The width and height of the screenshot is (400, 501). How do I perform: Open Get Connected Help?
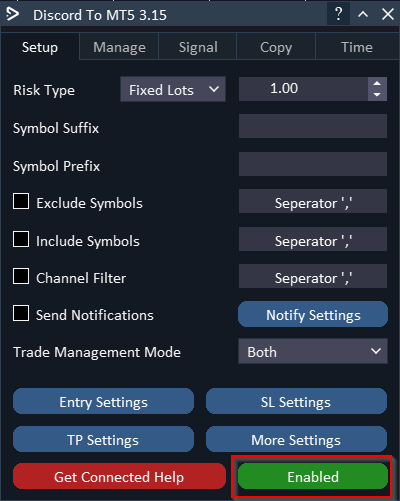[x=119, y=477]
